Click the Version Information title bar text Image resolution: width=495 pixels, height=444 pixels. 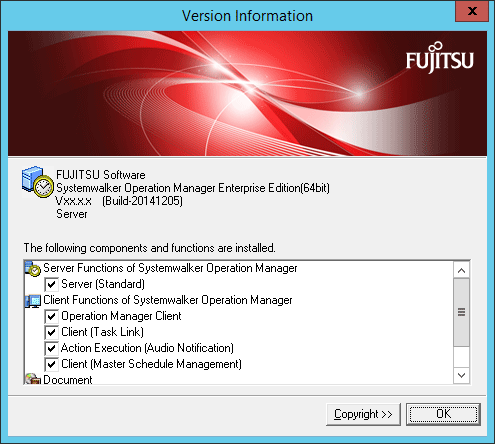click(247, 16)
